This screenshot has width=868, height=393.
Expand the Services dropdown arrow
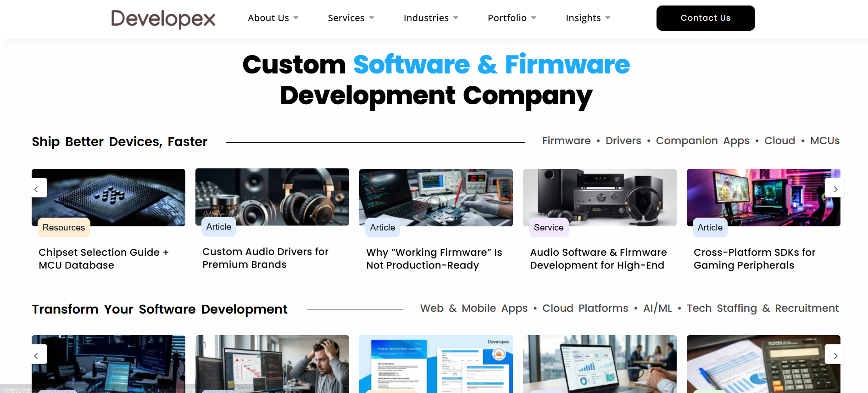click(x=372, y=18)
